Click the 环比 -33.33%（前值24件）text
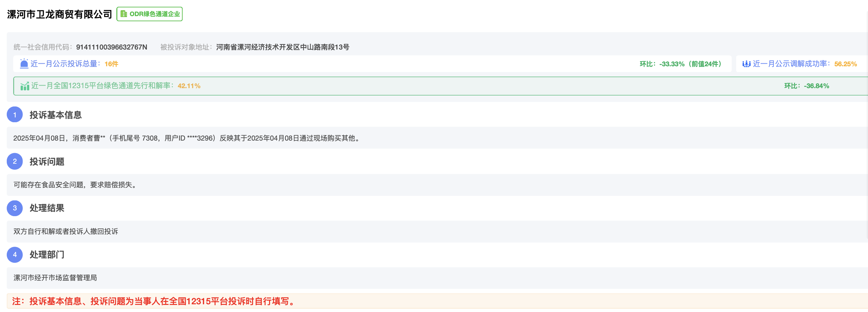 tap(681, 64)
